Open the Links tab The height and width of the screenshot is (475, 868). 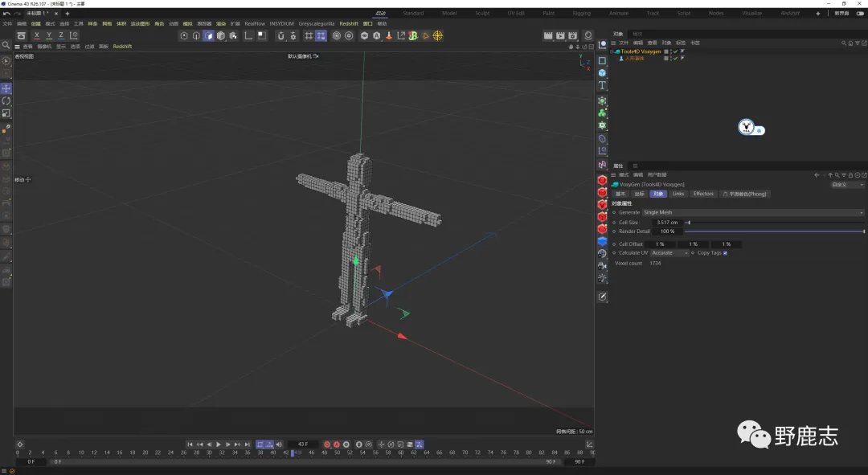(x=678, y=194)
